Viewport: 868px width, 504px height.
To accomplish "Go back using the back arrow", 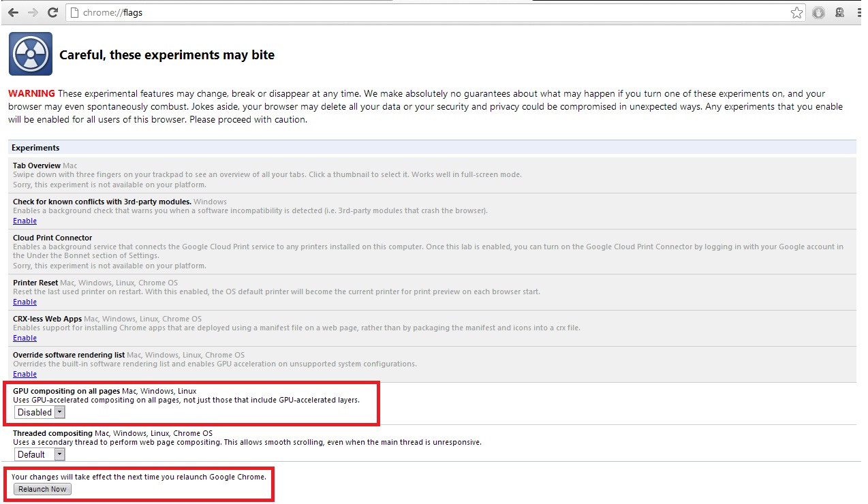I will pos(13,12).
